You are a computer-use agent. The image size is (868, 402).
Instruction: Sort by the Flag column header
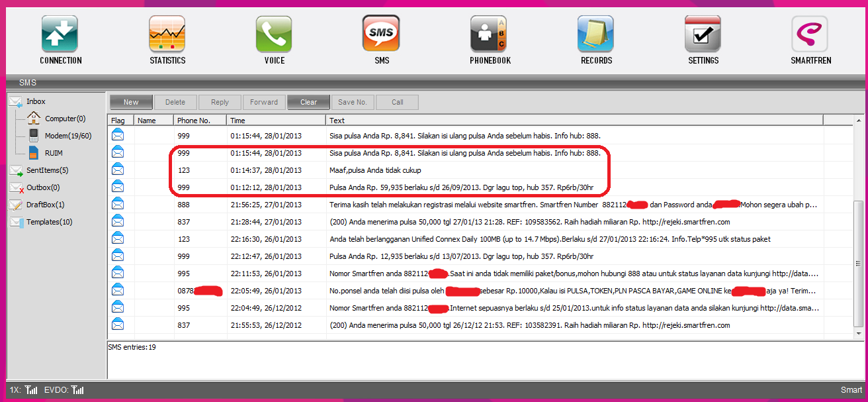pyautogui.click(x=121, y=121)
